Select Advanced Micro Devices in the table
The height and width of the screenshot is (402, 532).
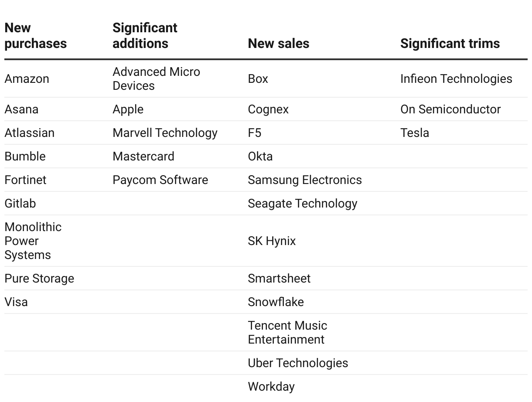[156, 79]
